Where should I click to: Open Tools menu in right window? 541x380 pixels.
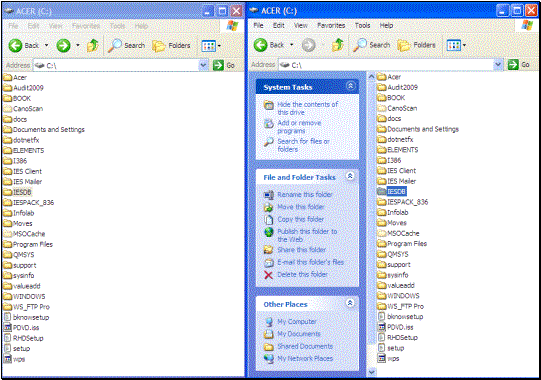pyautogui.click(x=362, y=25)
